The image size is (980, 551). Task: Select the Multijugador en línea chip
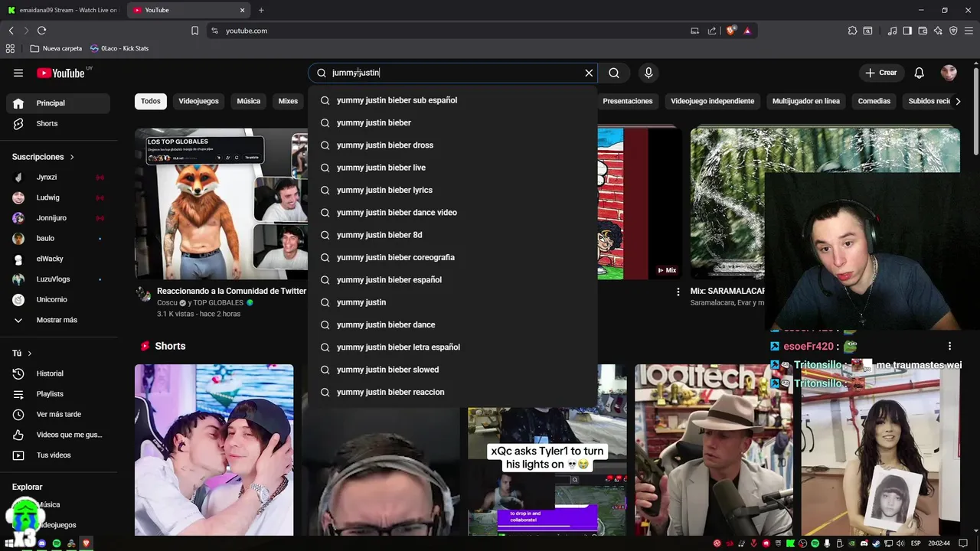tap(805, 101)
